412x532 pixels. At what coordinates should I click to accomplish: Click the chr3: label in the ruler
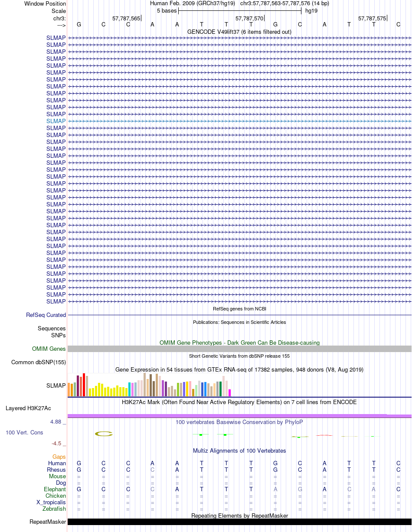59,18
